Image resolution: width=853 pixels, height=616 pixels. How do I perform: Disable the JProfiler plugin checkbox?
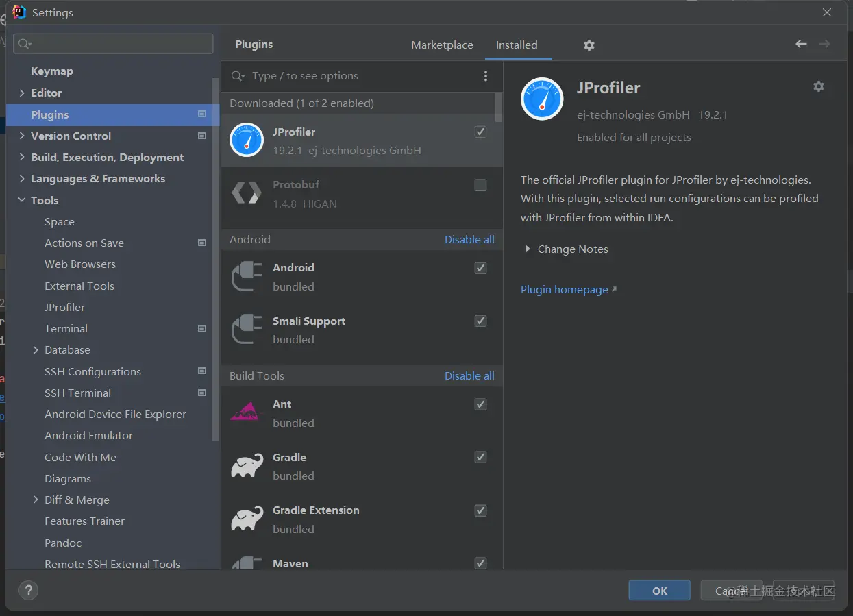[x=480, y=132]
